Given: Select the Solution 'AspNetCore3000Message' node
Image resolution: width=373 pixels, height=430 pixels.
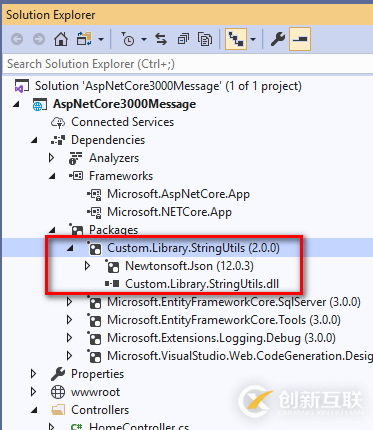Looking at the screenshot, I should 168,86.
